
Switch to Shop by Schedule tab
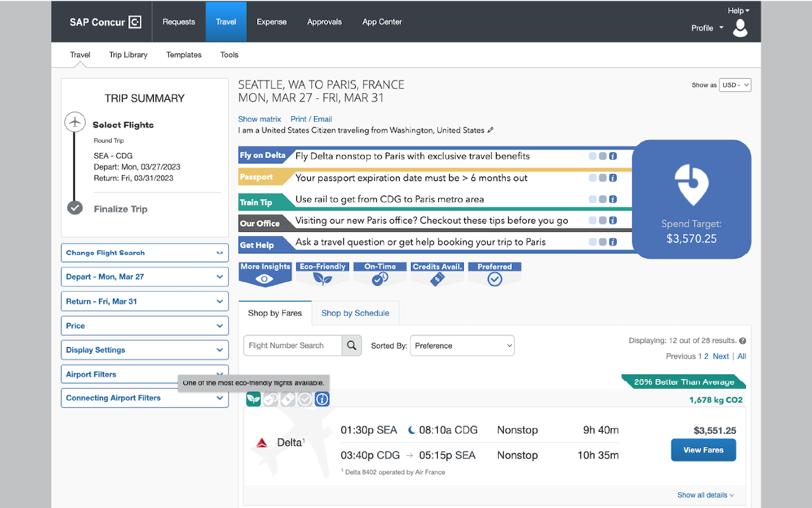click(x=355, y=313)
